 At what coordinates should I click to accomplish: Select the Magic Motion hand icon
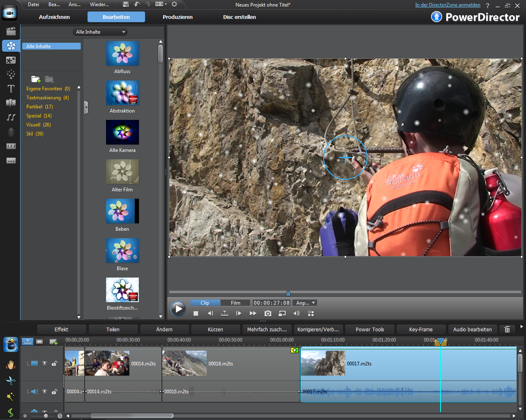click(x=11, y=365)
